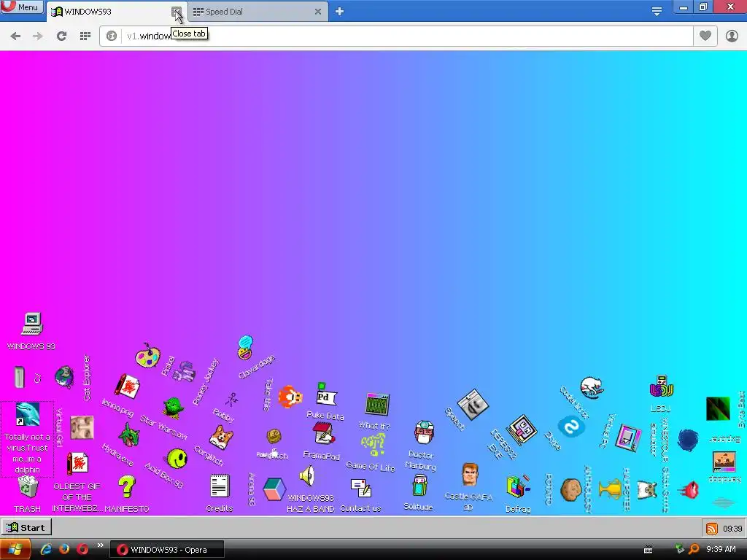Click Windows Start orb in taskbar
Image resolution: width=747 pixels, height=560 pixels.
point(15,550)
